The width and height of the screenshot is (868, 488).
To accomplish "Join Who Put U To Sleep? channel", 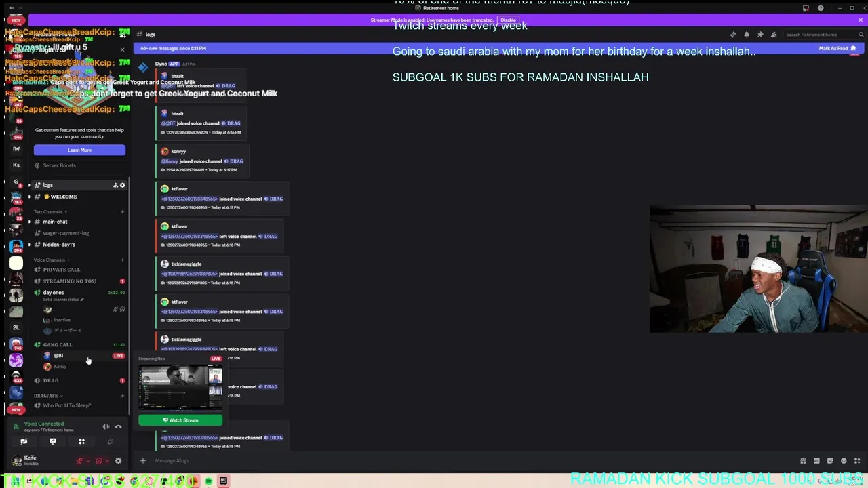I will [78, 405].
